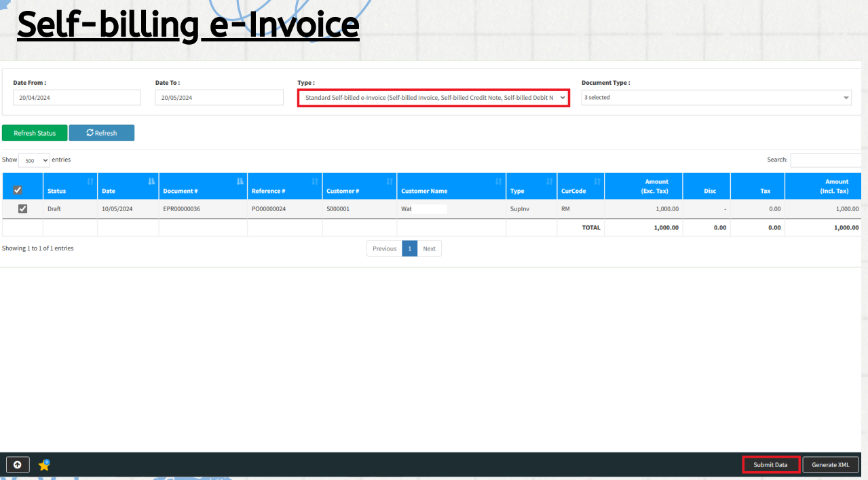This screenshot has width=868, height=480.
Task: Sort table by Status column icon
Action: click(90, 181)
